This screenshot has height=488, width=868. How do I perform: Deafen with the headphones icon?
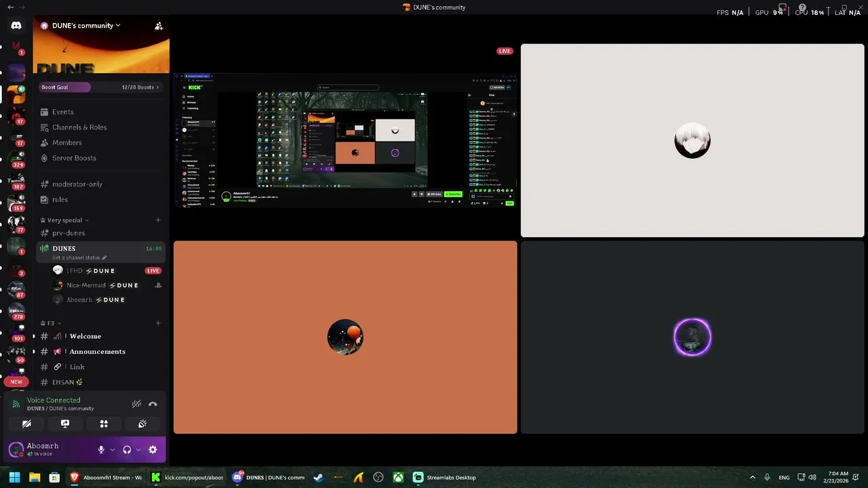(x=127, y=450)
